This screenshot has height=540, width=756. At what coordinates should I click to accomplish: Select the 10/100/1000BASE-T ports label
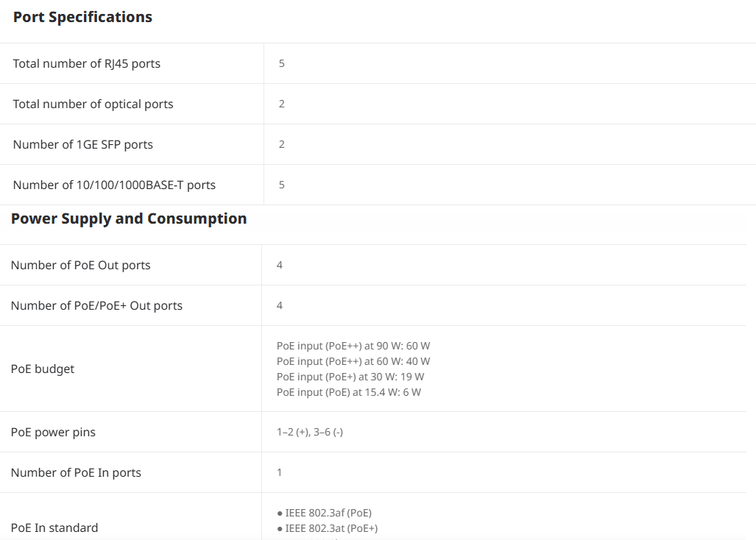pos(114,185)
